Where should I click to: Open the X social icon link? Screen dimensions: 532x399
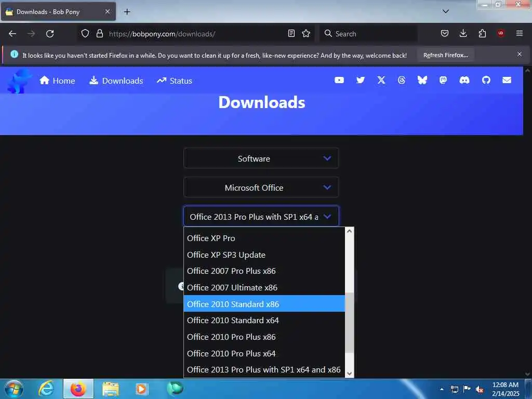click(381, 80)
